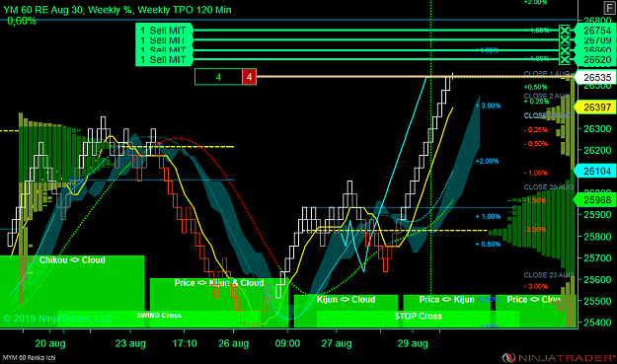Click the F button in the chart corner

click(609, 8)
